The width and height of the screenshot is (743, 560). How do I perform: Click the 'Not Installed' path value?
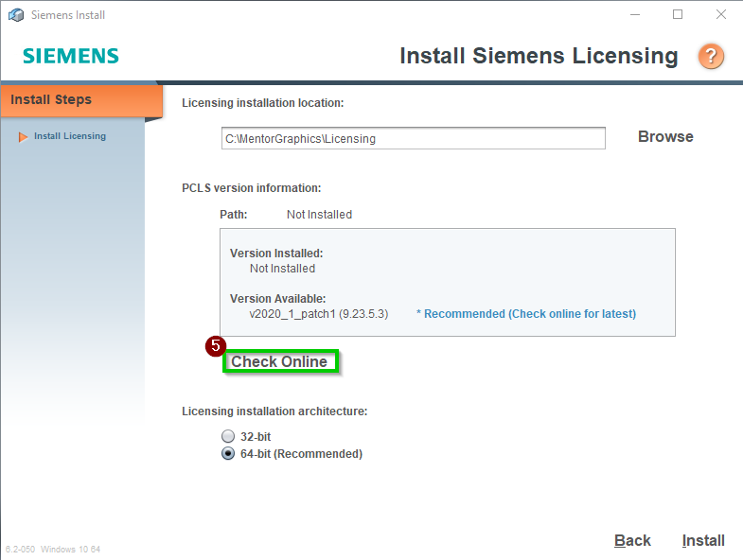tap(319, 215)
